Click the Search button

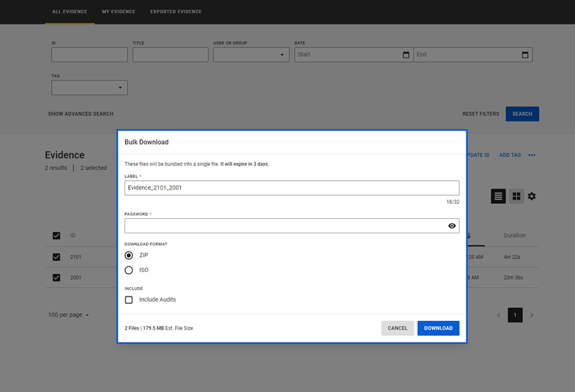pyautogui.click(x=523, y=114)
